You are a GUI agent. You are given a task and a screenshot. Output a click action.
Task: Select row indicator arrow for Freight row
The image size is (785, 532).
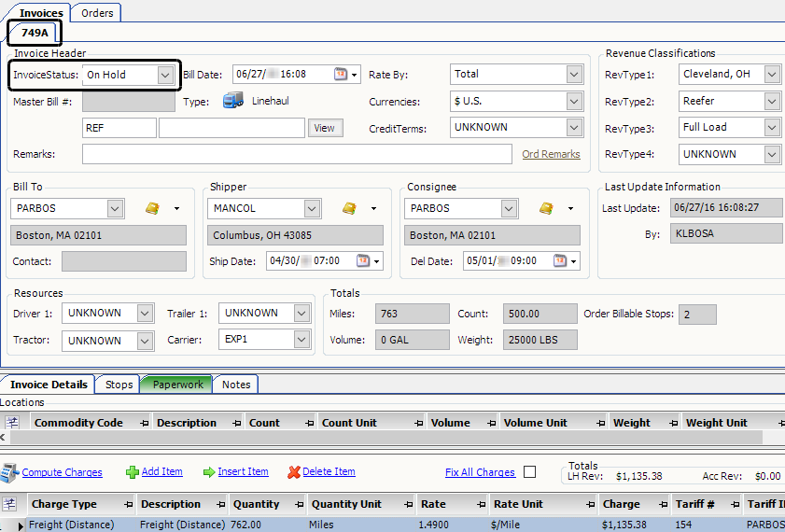(21, 525)
